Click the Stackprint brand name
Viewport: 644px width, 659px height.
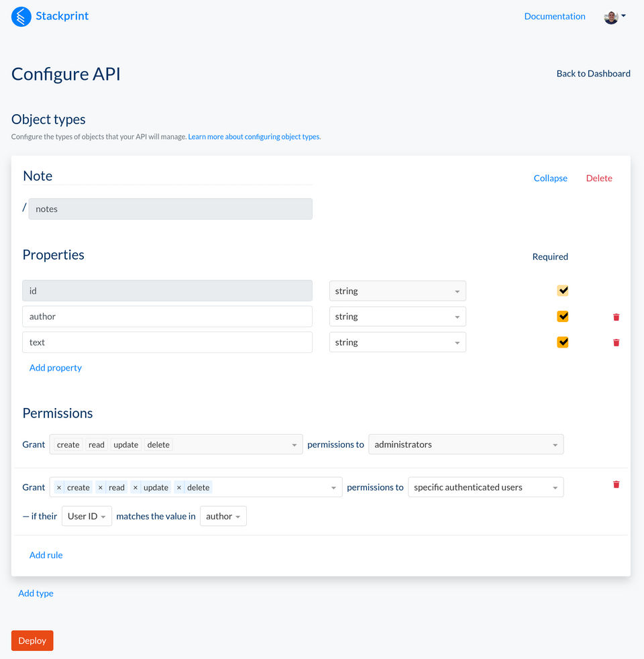pos(62,16)
